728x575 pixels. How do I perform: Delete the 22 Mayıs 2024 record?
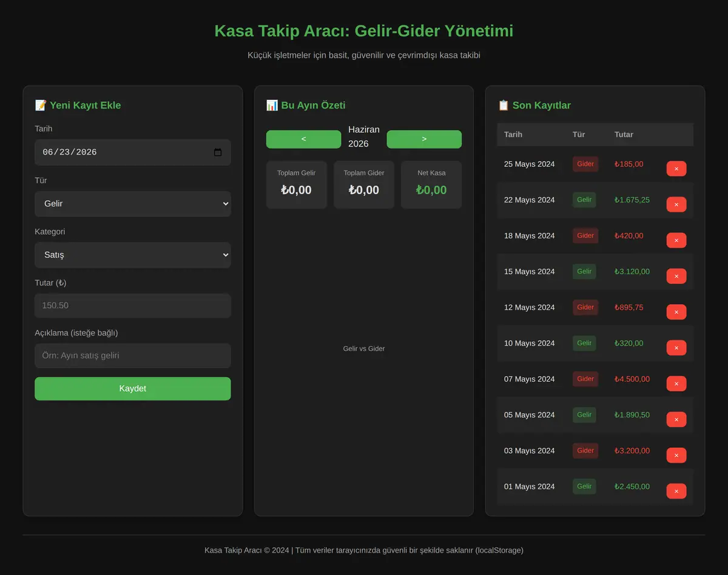676,204
